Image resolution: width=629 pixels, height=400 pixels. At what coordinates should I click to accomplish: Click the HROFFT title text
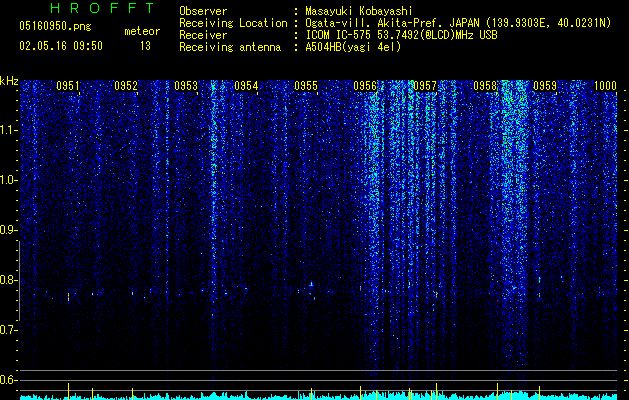click(102, 8)
